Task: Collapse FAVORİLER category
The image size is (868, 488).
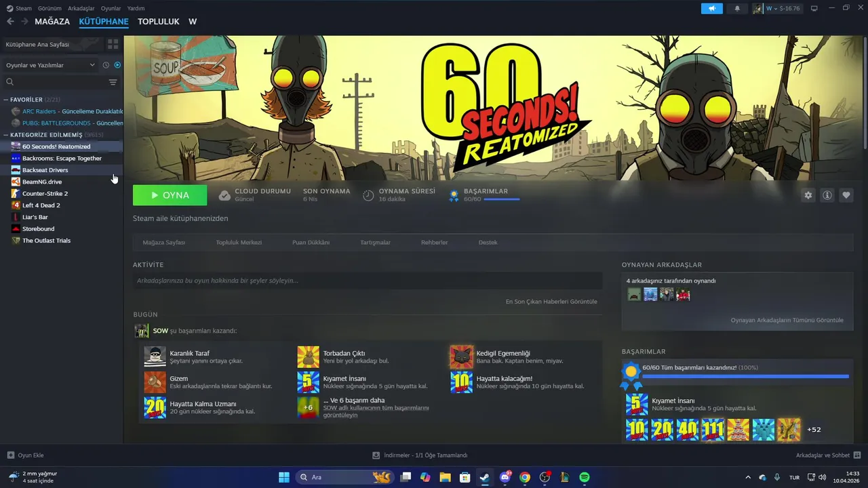Action: (x=6, y=100)
